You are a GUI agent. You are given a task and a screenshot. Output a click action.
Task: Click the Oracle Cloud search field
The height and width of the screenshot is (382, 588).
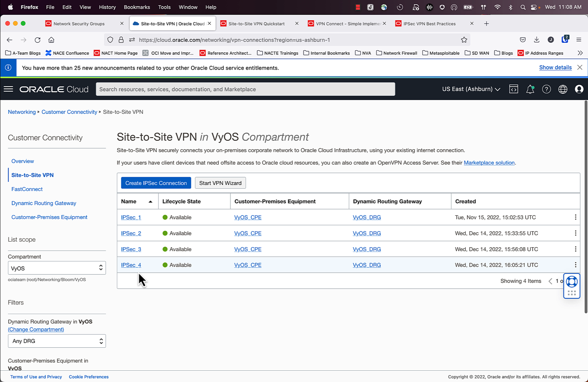click(x=245, y=89)
